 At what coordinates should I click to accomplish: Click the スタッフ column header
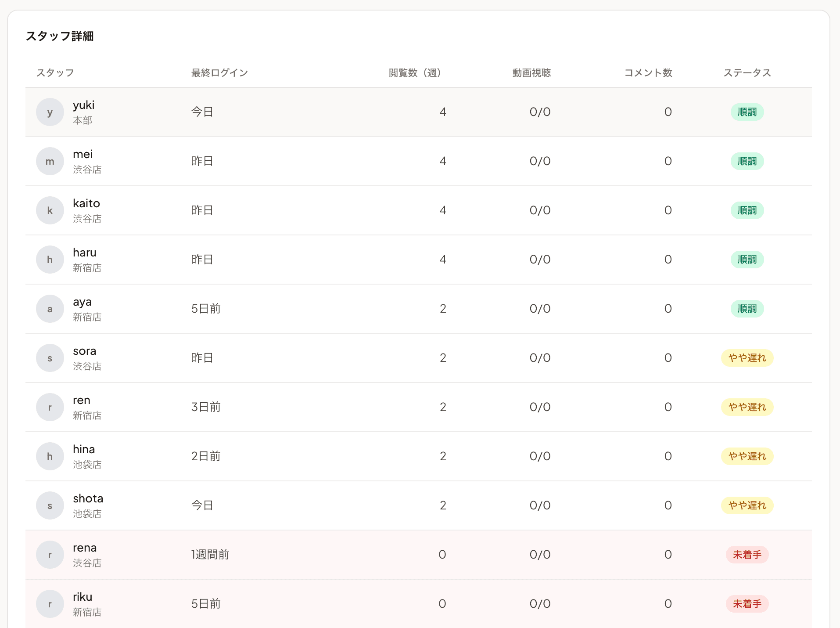[55, 73]
